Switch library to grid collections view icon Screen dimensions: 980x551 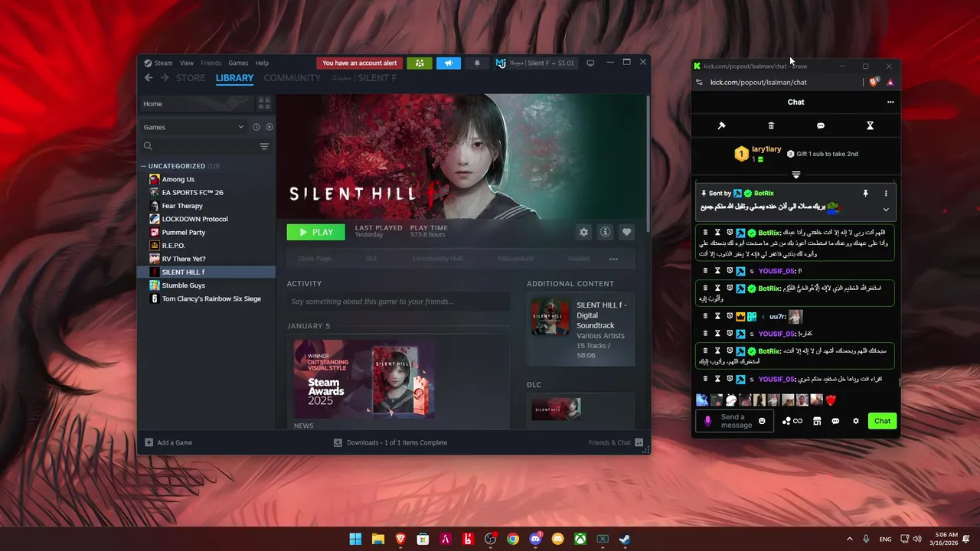264,103
